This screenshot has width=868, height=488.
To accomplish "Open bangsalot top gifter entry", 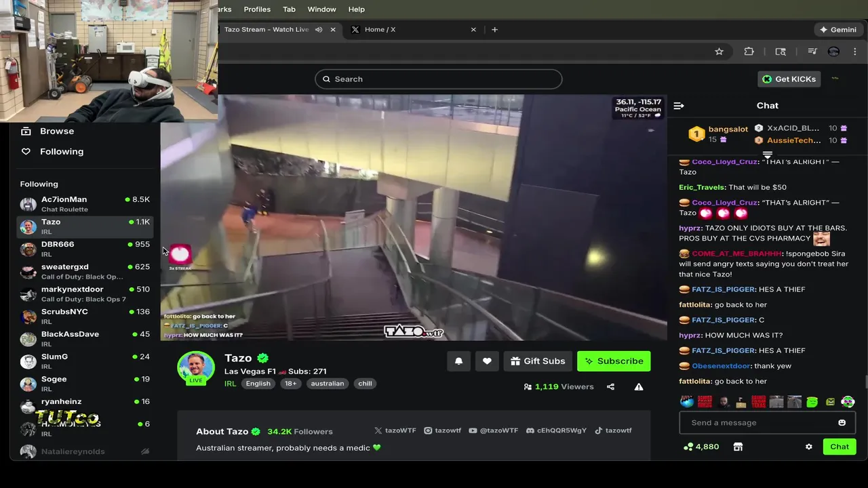I will tap(719, 134).
